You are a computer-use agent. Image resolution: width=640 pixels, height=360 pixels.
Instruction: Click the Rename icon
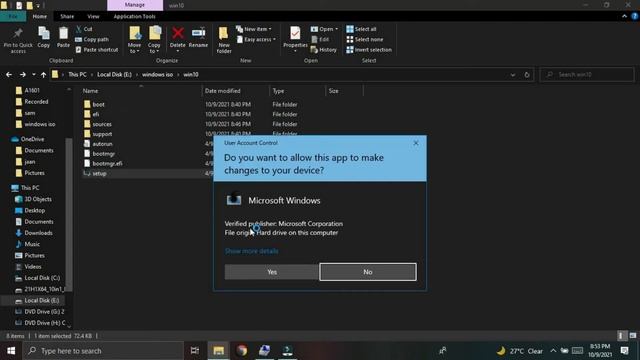point(198,33)
